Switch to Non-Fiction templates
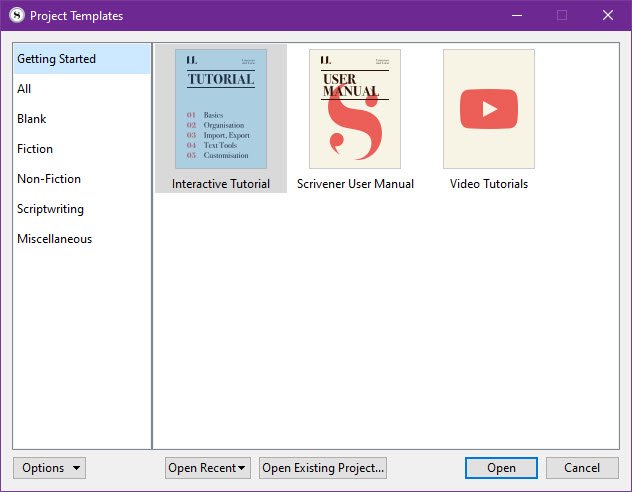632x492 pixels. [x=82, y=179]
